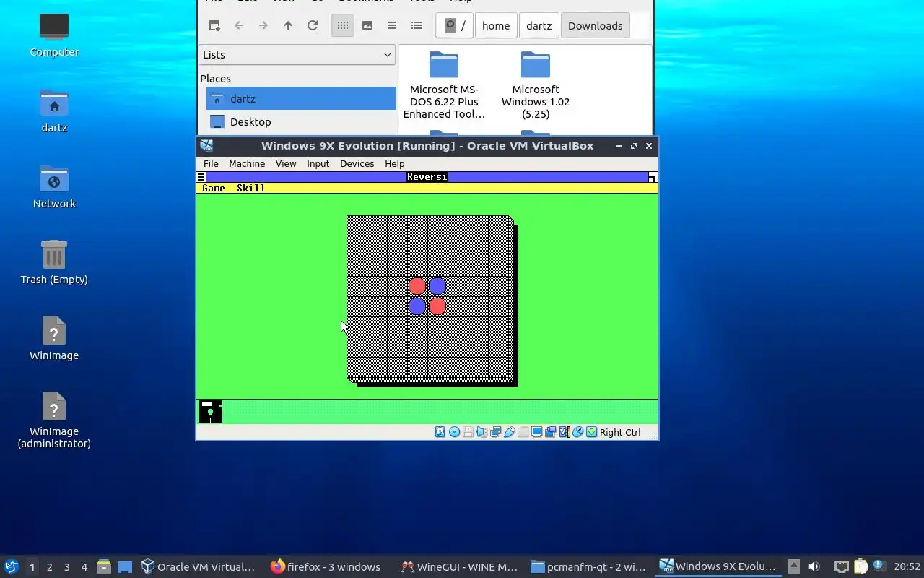Open the Input menu in VirtualBox
This screenshot has width=924, height=578.
point(318,164)
